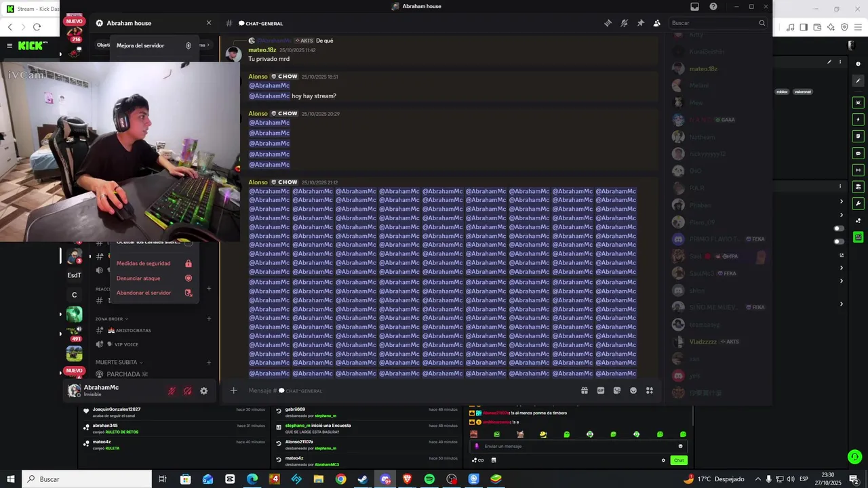Click the notification settings bell icon in Discord
Image resolution: width=868 pixels, height=488 pixels.
pyautogui.click(x=624, y=23)
